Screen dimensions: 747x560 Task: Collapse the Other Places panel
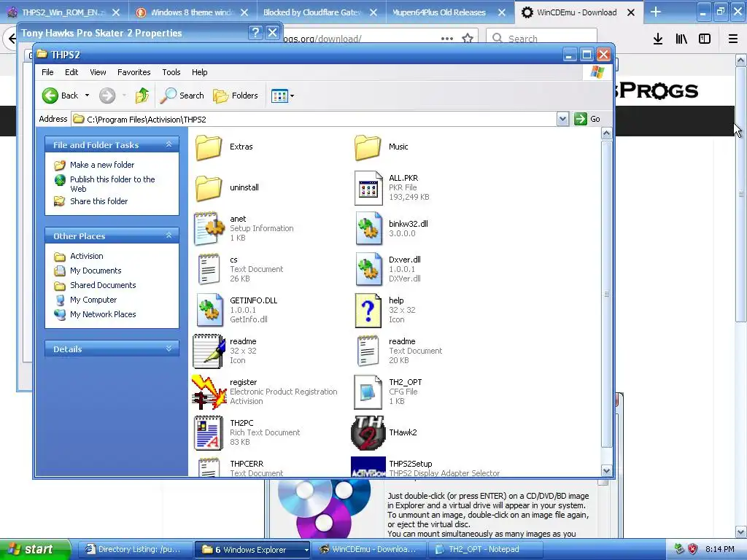pyautogui.click(x=169, y=236)
